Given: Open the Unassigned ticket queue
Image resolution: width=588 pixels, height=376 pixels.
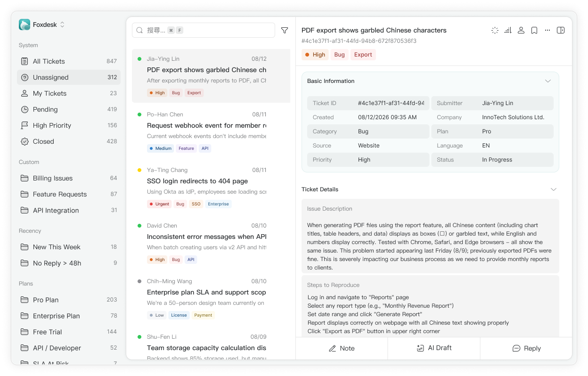Looking at the screenshot, I should point(68,77).
